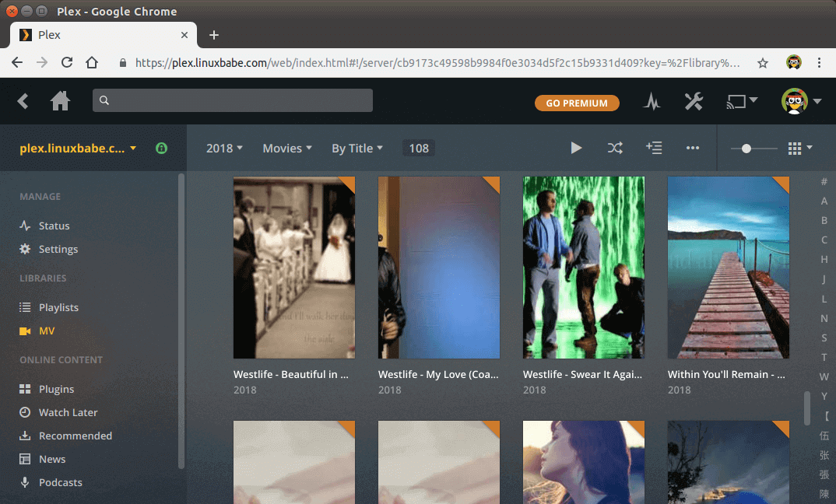Open Playlists in the sidebar
Viewport: 836px width, 504px height.
pyautogui.click(x=58, y=307)
